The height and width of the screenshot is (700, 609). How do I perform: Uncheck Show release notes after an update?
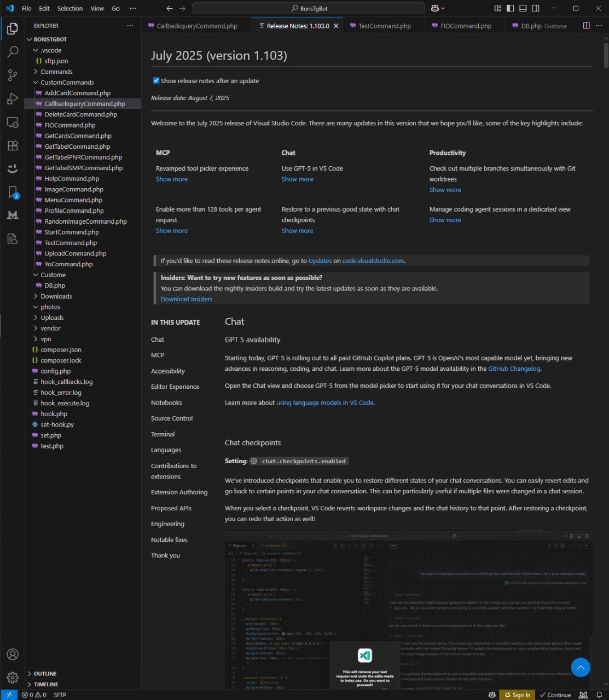[156, 81]
